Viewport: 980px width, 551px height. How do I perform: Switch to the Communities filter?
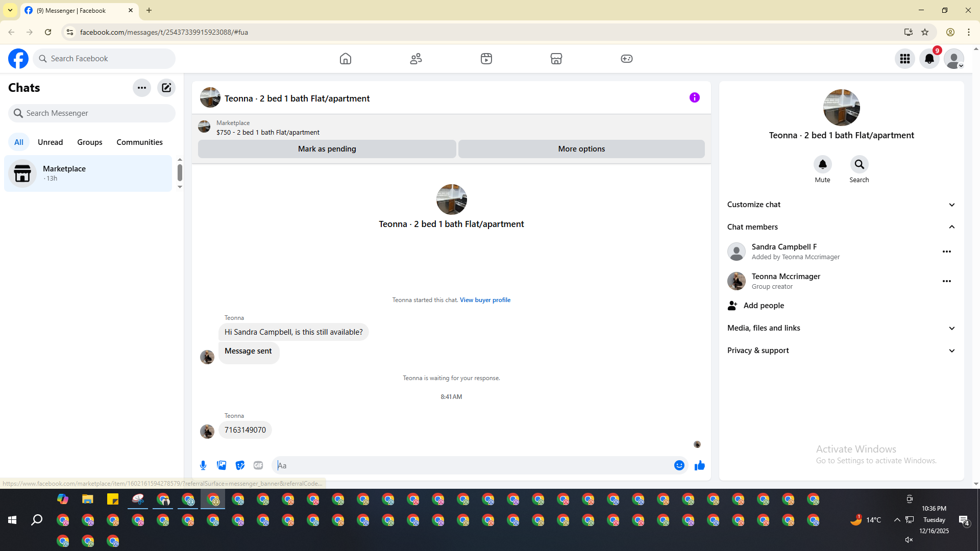140,142
